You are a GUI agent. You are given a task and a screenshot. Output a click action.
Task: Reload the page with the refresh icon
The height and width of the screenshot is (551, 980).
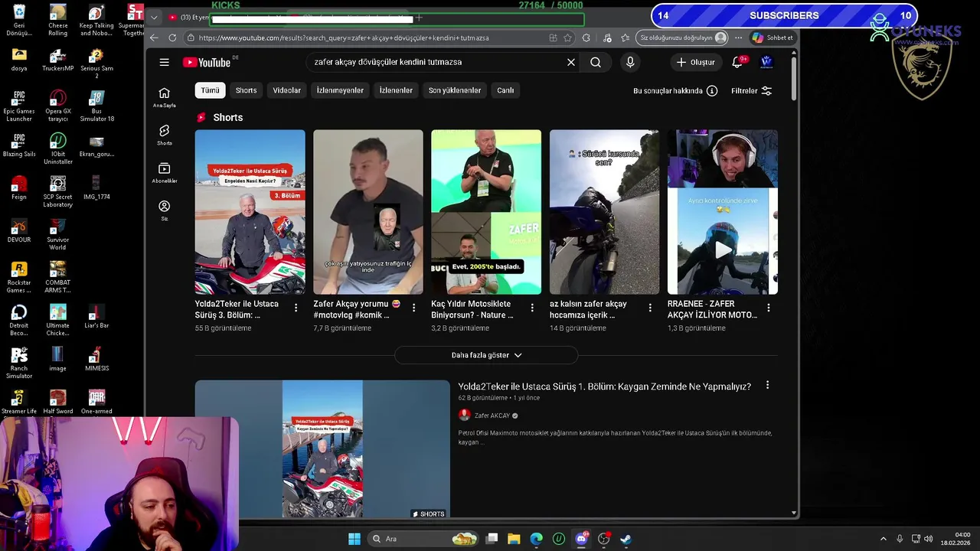[172, 37]
